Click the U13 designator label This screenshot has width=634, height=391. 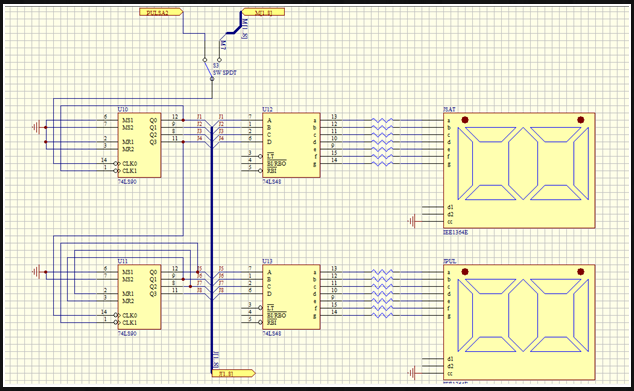point(267,261)
